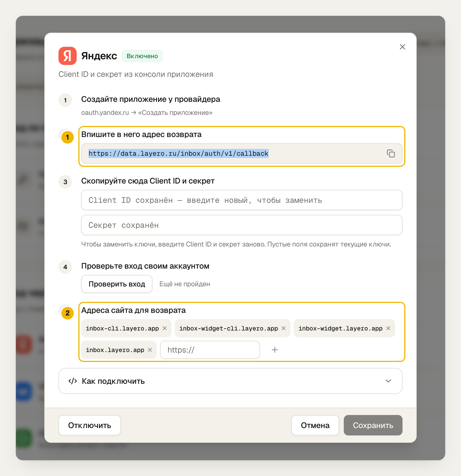Close the Яндекс dialog with the X icon
The height and width of the screenshot is (476, 461).
point(402,47)
